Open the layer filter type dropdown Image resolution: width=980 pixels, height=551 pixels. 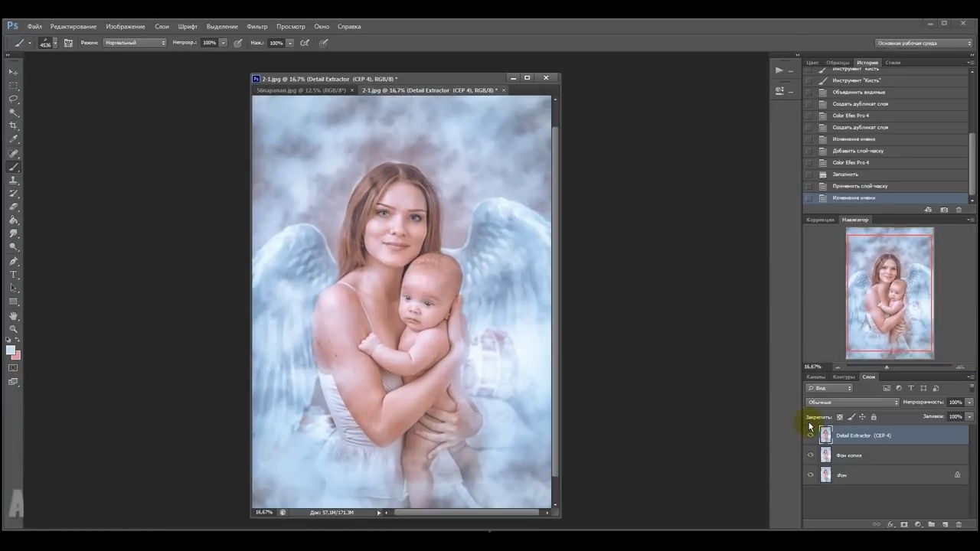pos(829,389)
